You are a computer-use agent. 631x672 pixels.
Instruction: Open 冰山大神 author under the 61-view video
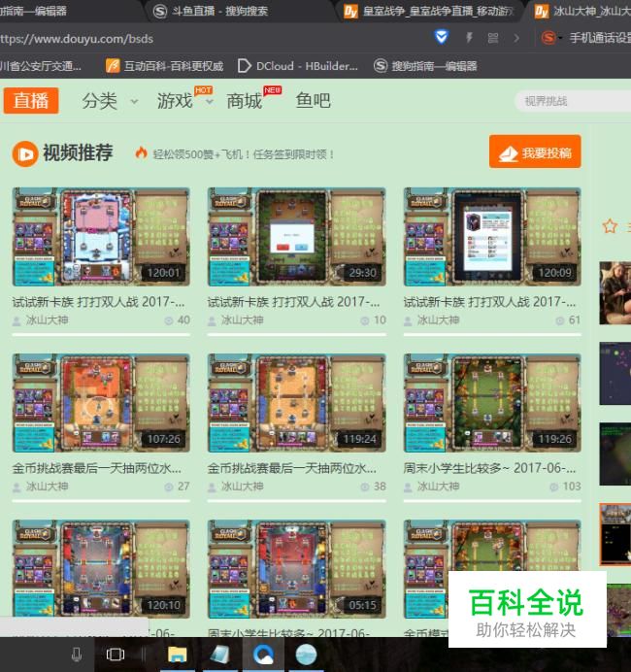pyautogui.click(x=438, y=320)
